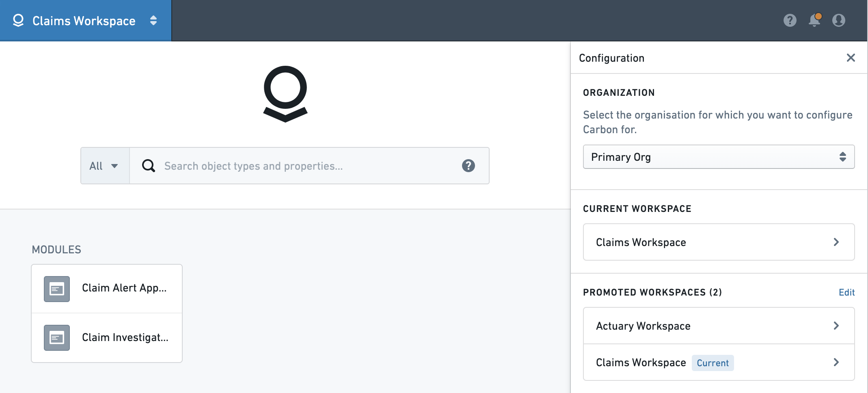Open the Primary Org organization selector

pos(719,157)
